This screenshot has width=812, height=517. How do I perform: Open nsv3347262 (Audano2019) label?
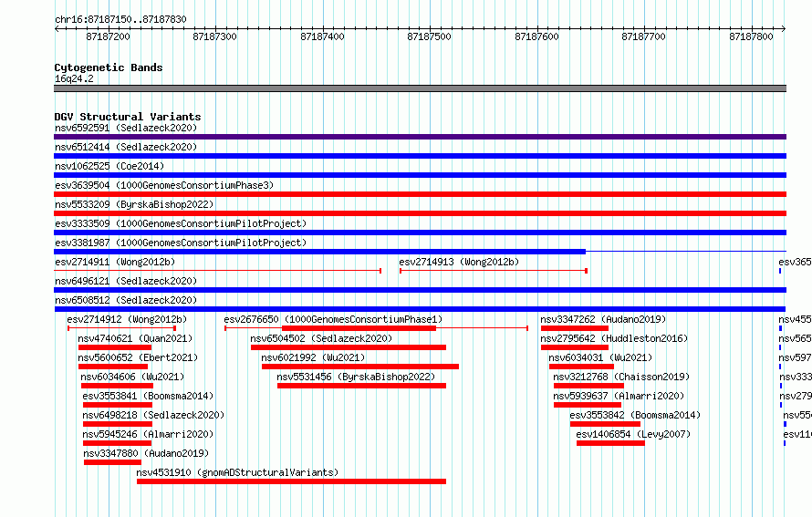coord(603,319)
